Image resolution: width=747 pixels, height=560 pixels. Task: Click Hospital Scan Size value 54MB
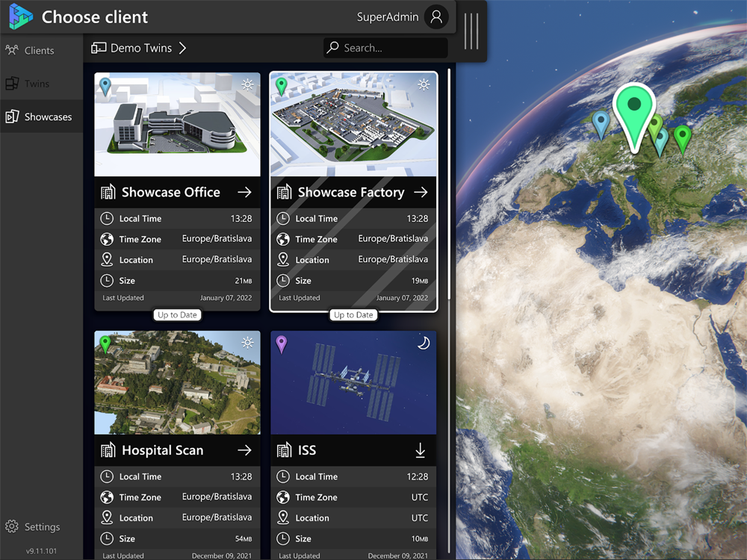click(x=244, y=538)
